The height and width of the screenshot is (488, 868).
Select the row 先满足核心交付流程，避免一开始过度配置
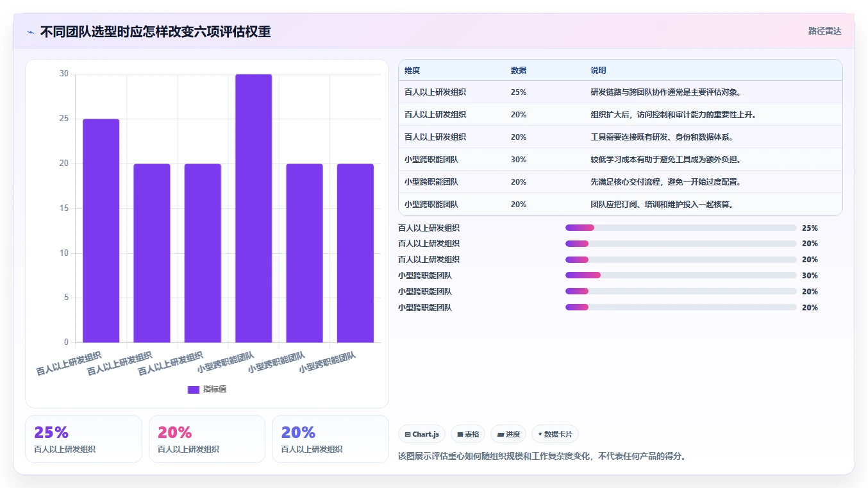click(620, 182)
